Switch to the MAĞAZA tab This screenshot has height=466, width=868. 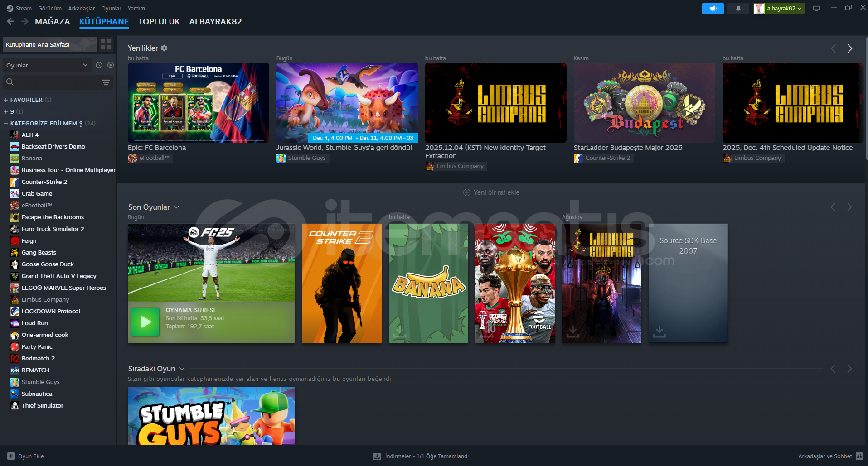click(x=53, y=21)
